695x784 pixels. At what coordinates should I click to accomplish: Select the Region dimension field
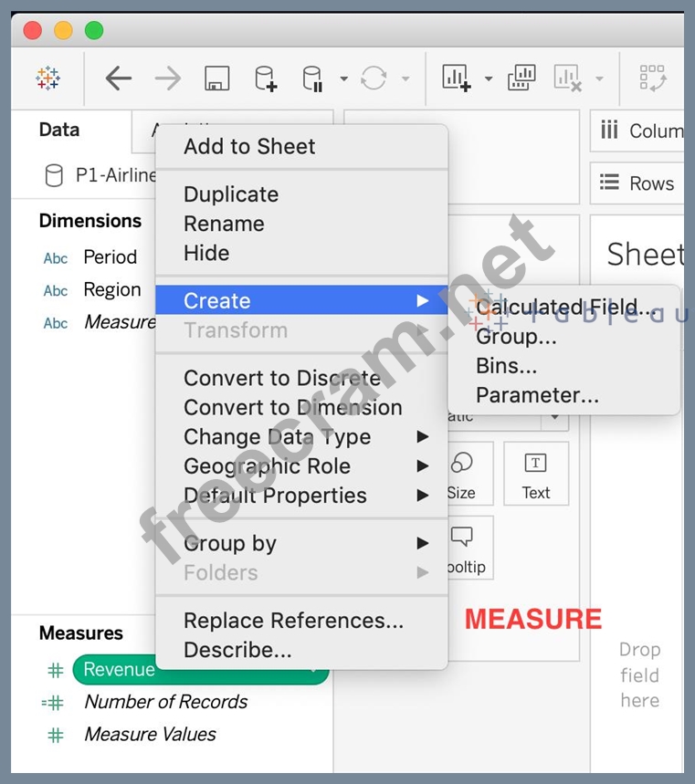111,289
